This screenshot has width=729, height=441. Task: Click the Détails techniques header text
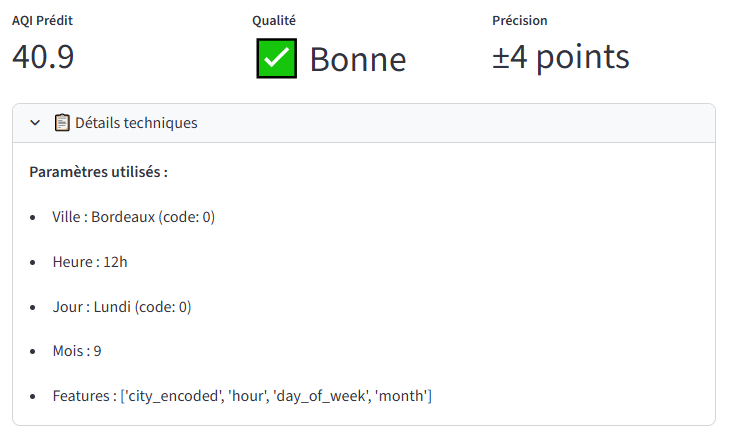136,123
